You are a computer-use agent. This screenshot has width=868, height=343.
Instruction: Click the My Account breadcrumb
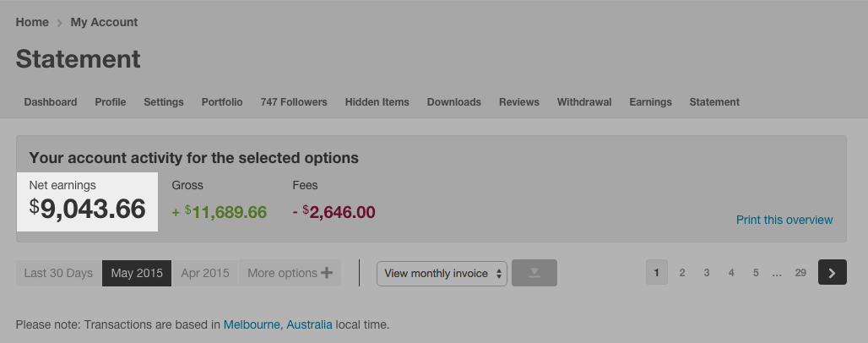pyautogui.click(x=104, y=22)
